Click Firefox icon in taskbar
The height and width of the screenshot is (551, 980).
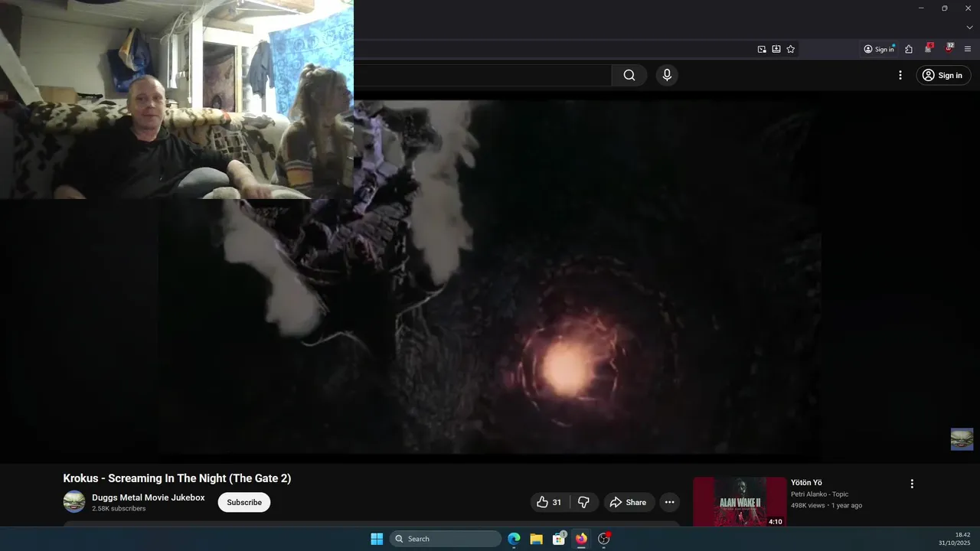tap(581, 539)
